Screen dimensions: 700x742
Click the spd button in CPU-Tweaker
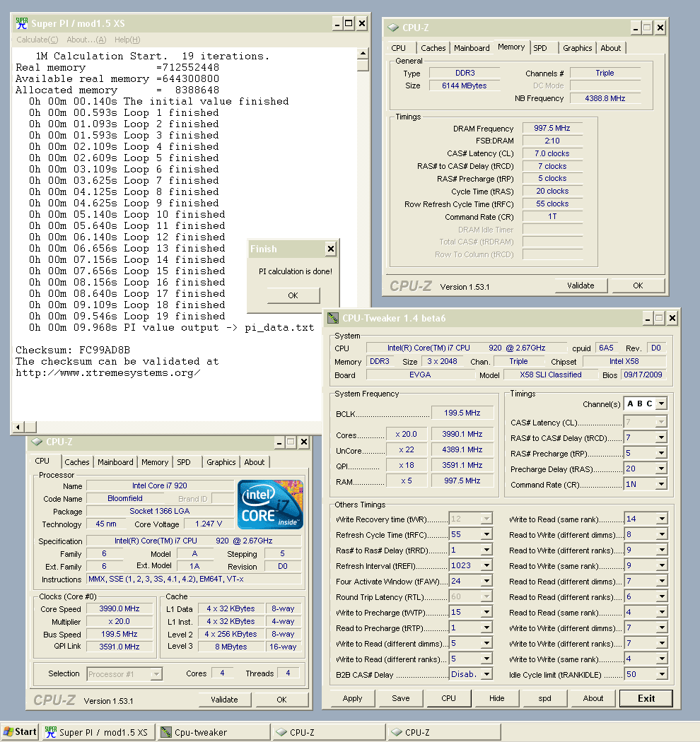[544, 698]
